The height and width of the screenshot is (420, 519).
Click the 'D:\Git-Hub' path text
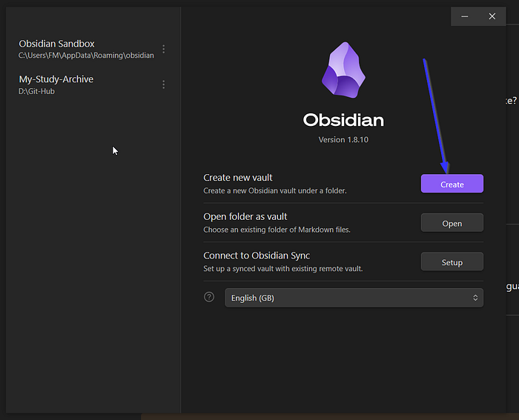tap(36, 91)
